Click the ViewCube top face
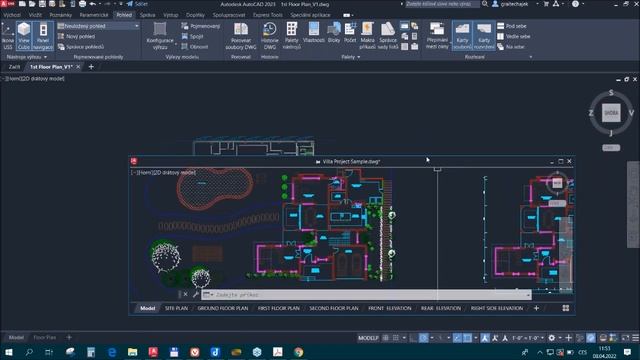 pos(611,113)
